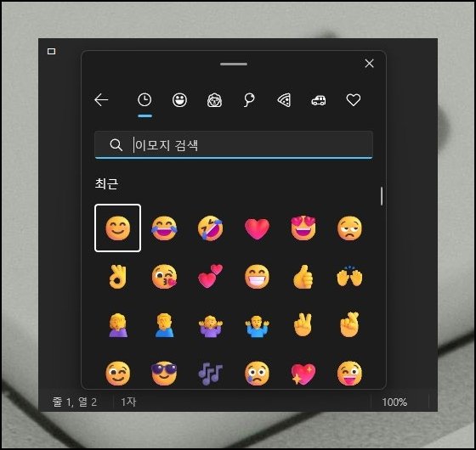Screen dimensions: 476x450
Task: Insert the grinning teeth face emoji
Action: 257,277
